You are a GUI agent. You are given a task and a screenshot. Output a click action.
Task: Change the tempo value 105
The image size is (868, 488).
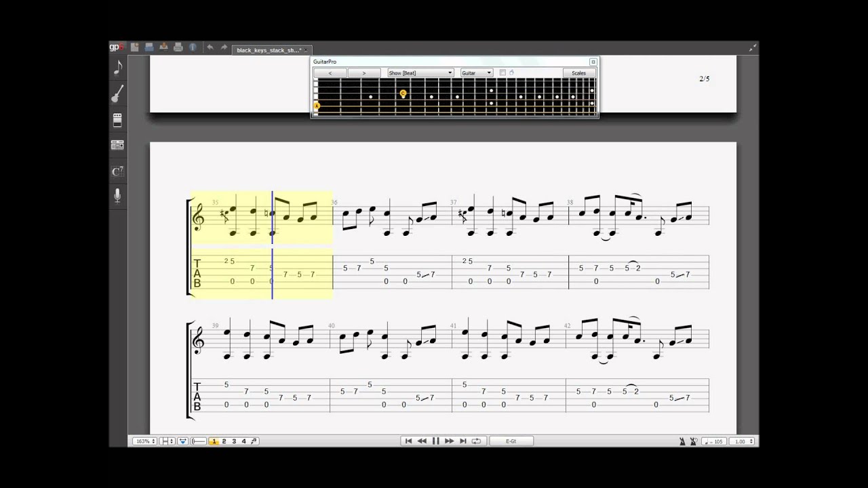[715, 441]
